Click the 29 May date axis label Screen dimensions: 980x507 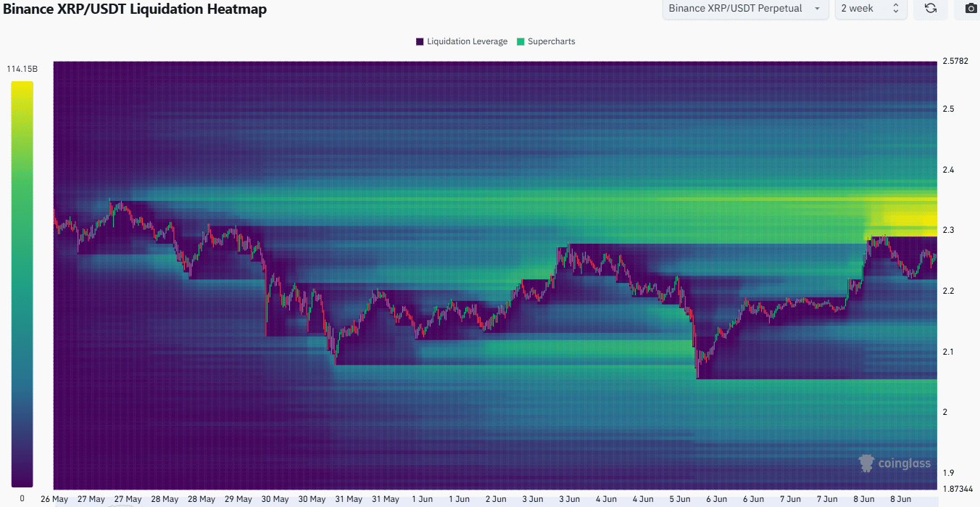[x=238, y=499]
